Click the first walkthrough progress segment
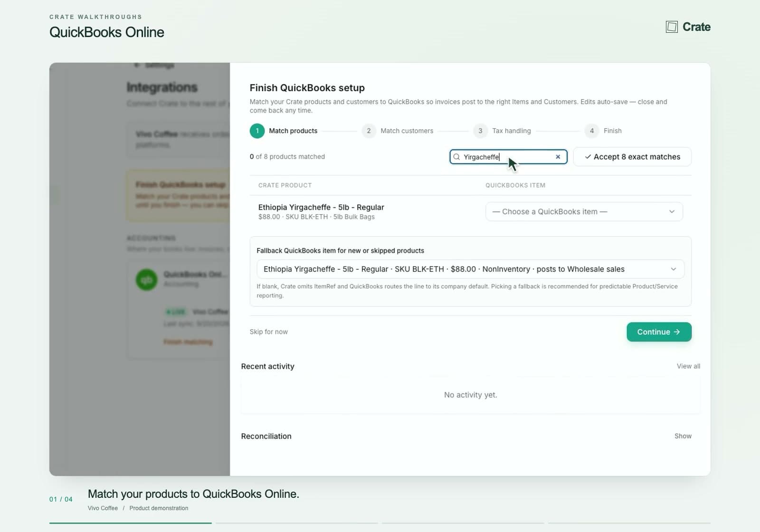Screen dimensions: 760x532 [x=131, y=523]
